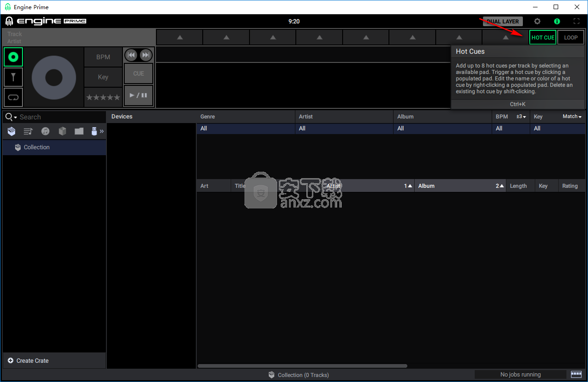Select the quick cue marker tool icon

[x=13, y=77]
